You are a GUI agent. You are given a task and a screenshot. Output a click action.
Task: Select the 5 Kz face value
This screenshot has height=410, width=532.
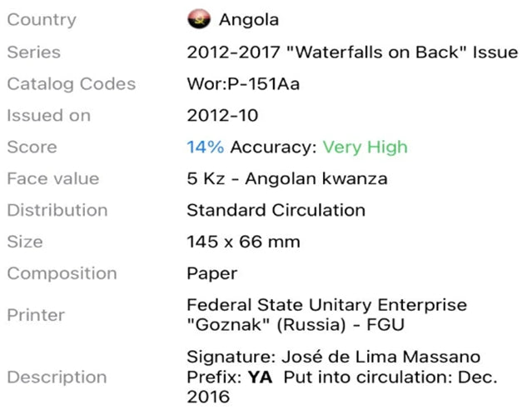[x=287, y=178]
